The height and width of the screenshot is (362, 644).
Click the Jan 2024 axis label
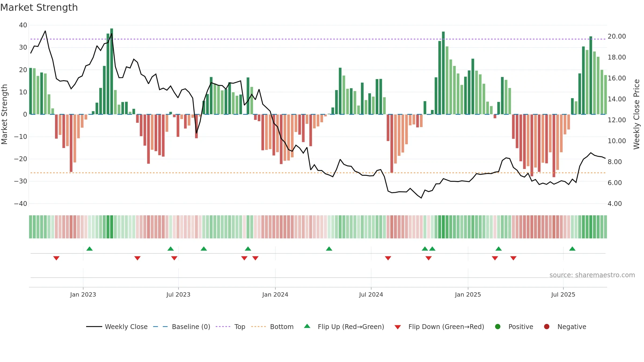tap(275, 294)
